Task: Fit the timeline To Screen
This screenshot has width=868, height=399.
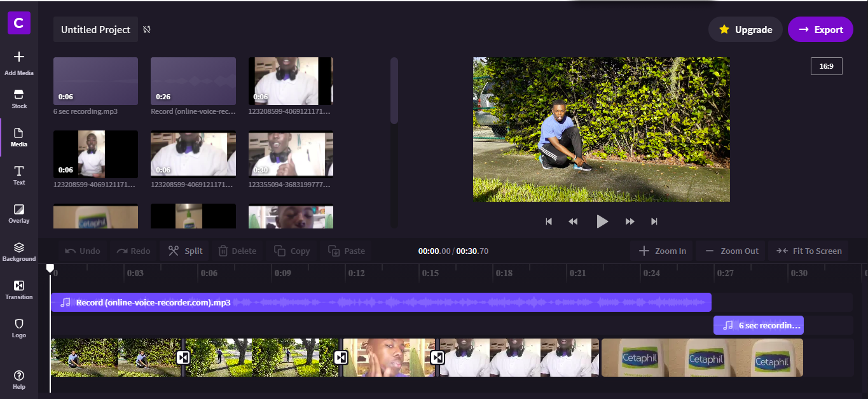Action: (x=809, y=251)
